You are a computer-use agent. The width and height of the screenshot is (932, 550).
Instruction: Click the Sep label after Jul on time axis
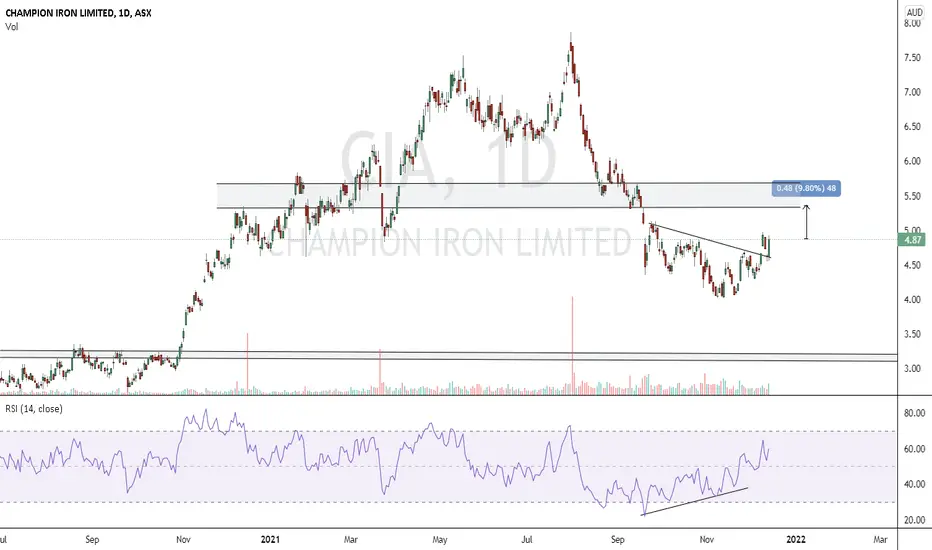tap(618, 539)
